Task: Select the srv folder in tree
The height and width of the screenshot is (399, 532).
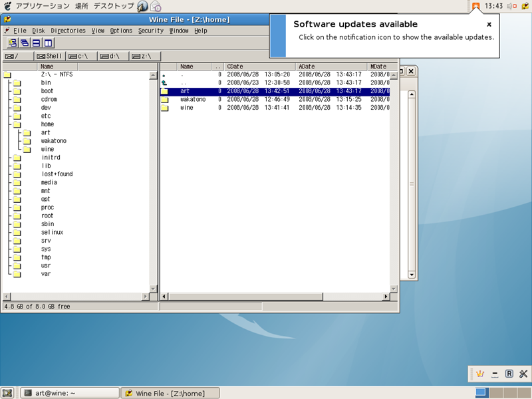Action: [x=46, y=241]
